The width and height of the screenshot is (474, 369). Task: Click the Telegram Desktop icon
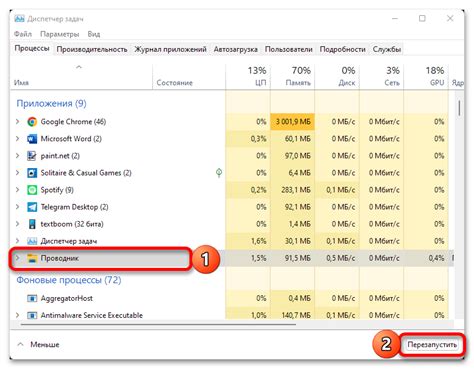click(32, 207)
